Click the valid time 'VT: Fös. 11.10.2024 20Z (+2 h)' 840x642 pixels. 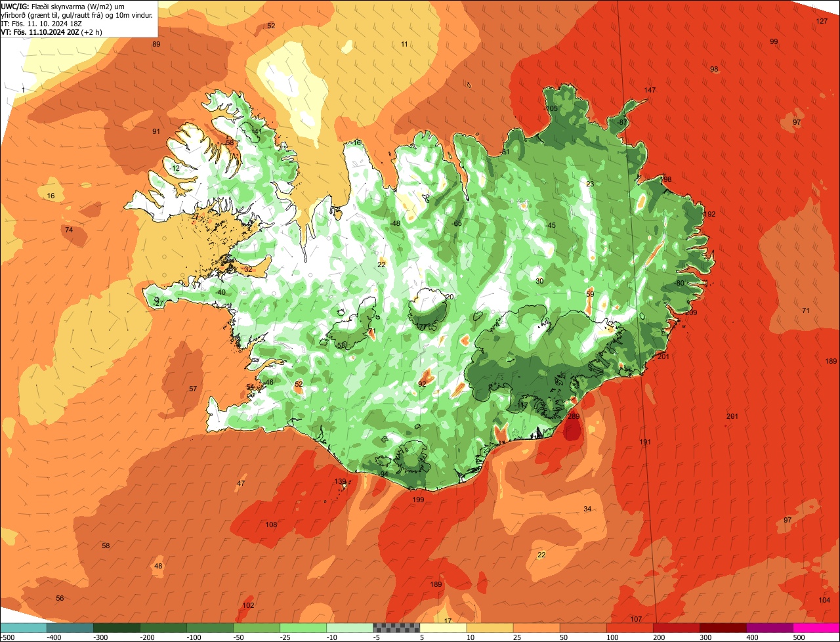[52, 32]
